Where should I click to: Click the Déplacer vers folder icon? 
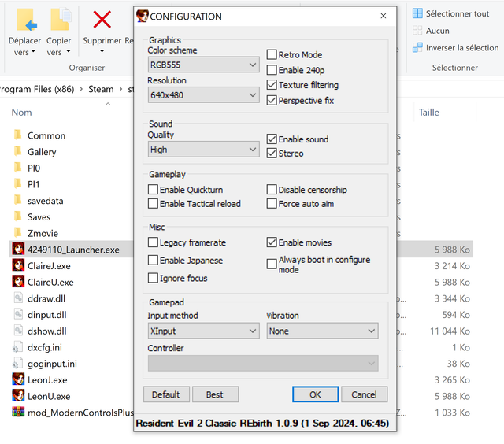[26, 20]
